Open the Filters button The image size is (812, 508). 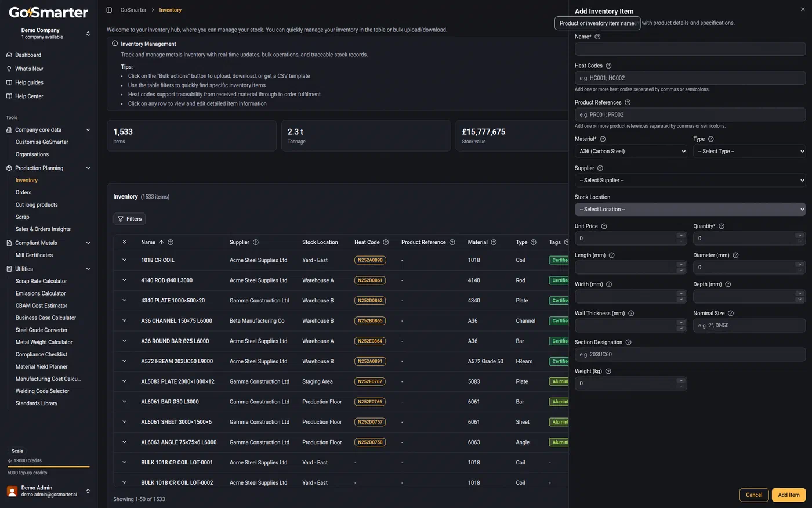click(129, 219)
